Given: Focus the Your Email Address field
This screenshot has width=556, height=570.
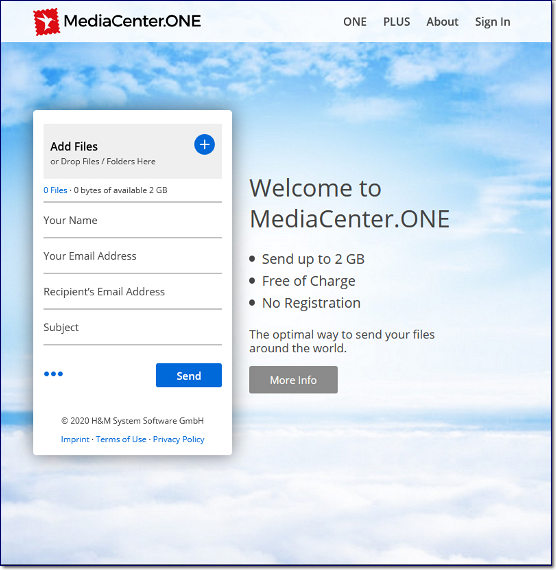Looking at the screenshot, I should point(132,256).
